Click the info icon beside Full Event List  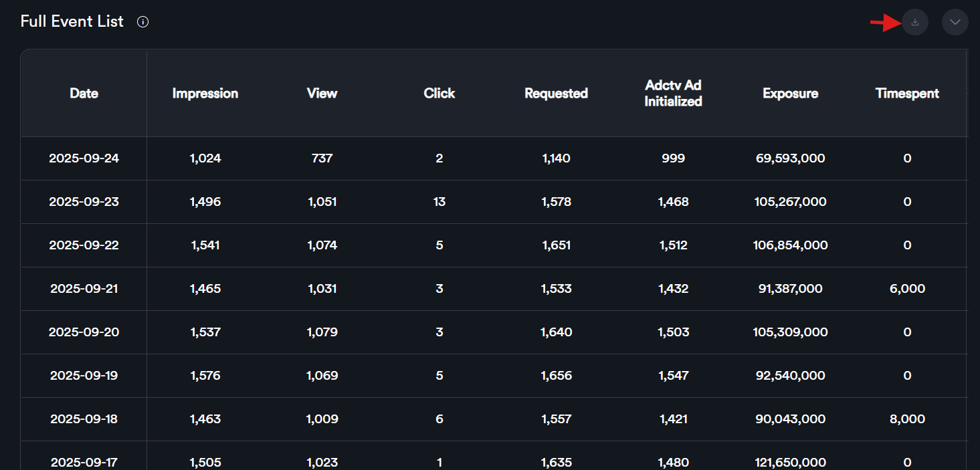click(x=142, y=22)
